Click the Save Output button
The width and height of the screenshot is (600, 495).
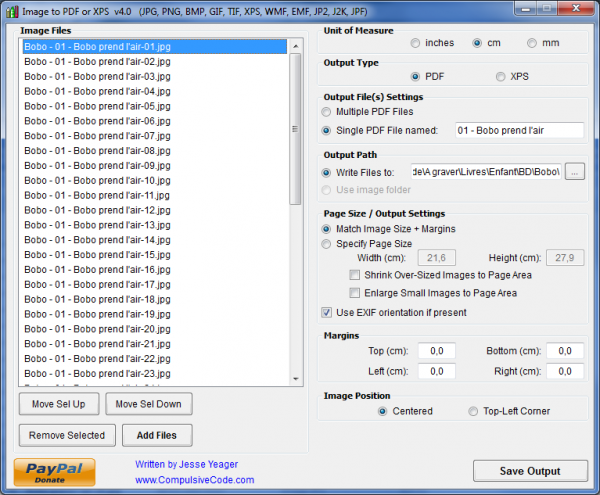click(x=530, y=471)
